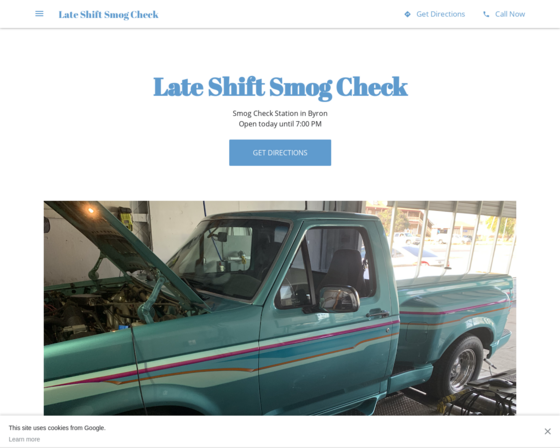This screenshot has width=560, height=448.
Task: Click the directions diamond icon in header
Action: pyautogui.click(x=407, y=14)
